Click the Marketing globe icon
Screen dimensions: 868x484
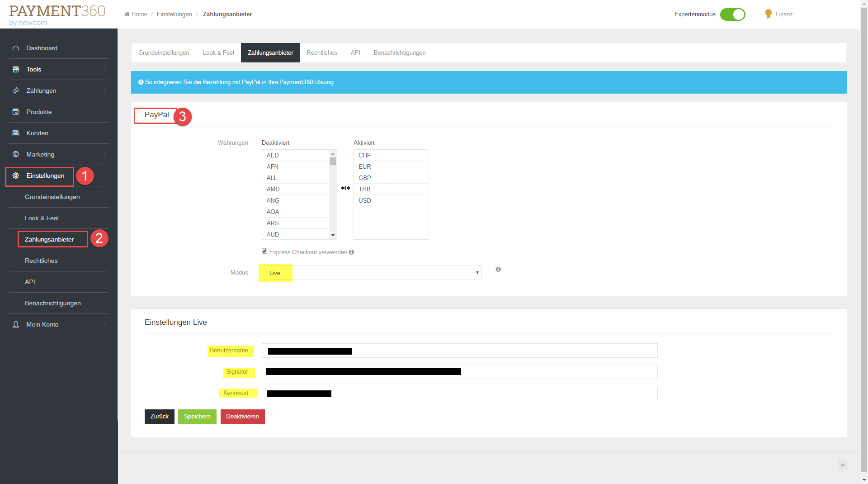click(16, 154)
